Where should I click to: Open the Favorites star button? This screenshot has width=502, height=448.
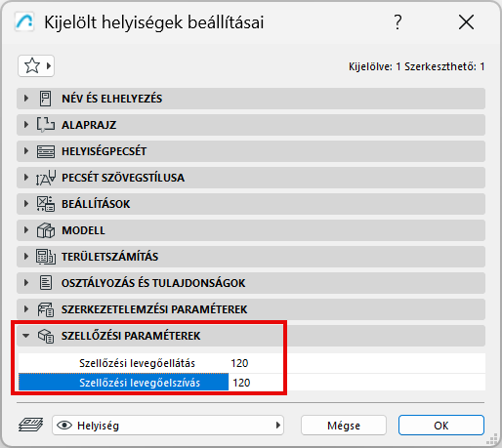pos(36,66)
